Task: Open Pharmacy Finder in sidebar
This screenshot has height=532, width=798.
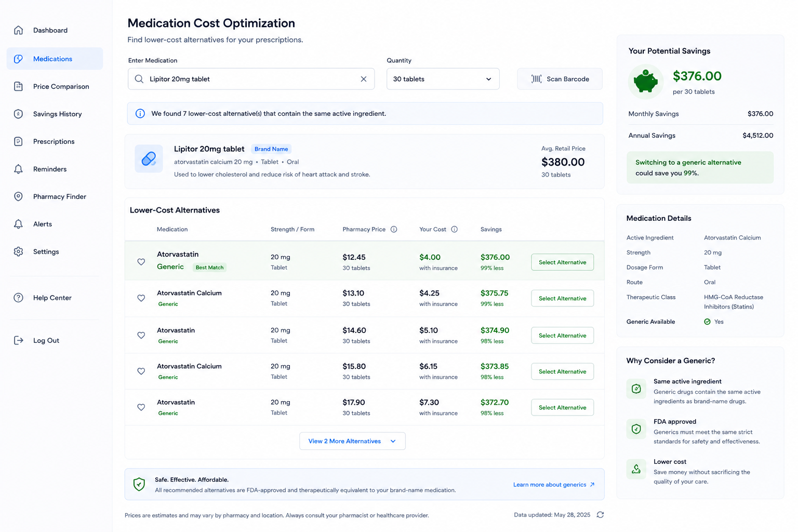Action: coord(55,196)
